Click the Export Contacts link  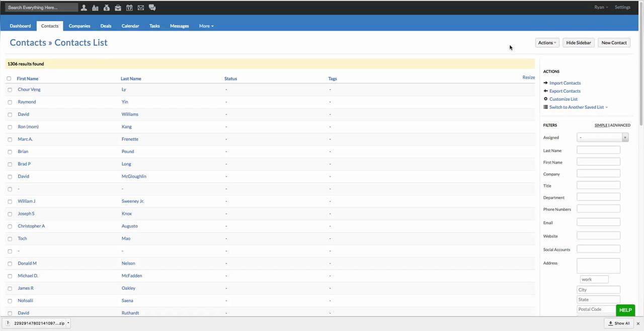[565, 91]
